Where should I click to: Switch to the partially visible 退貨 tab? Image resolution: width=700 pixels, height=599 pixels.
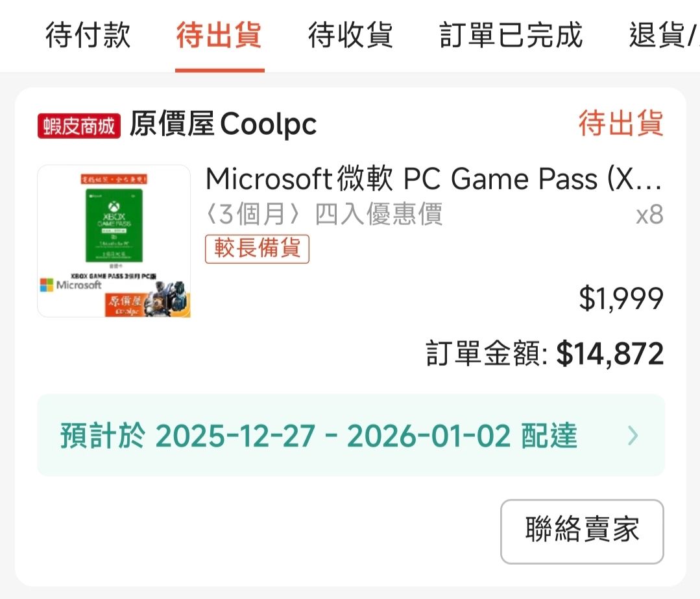click(663, 35)
